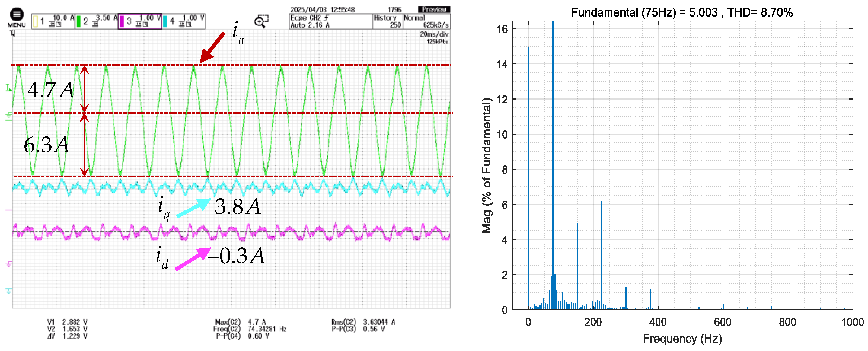
Task: Click the 1000 tick on frequency axis
Action: click(x=852, y=322)
